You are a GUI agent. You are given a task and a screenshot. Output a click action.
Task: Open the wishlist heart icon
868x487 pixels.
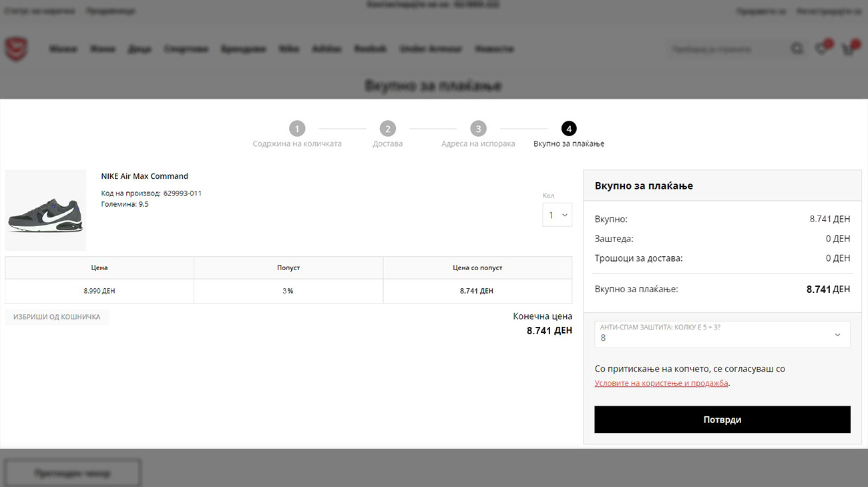pyautogui.click(x=822, y=49)
